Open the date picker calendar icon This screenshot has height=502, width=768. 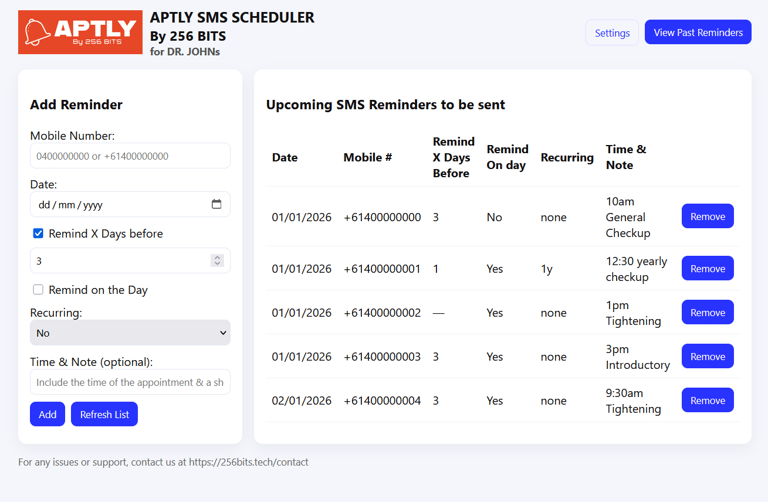point(216,204)
